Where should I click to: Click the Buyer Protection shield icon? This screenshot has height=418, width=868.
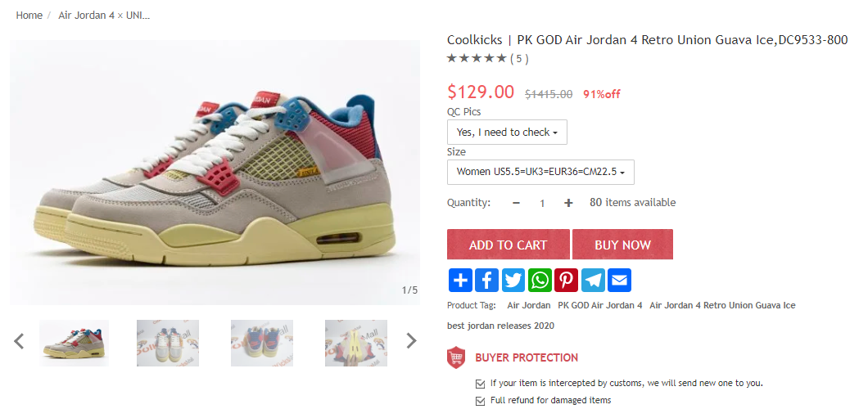[455, 357]
